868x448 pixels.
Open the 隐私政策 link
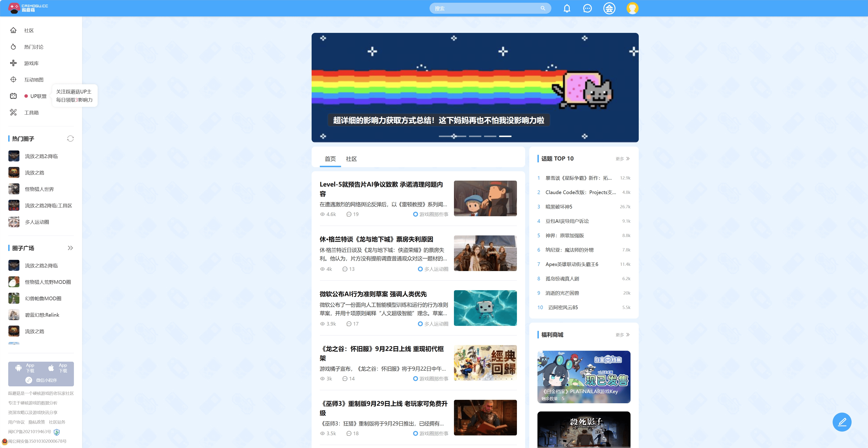(37, 422)
